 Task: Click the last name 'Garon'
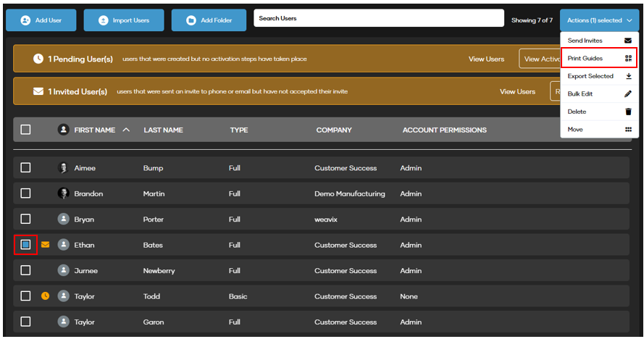[153, 322]
